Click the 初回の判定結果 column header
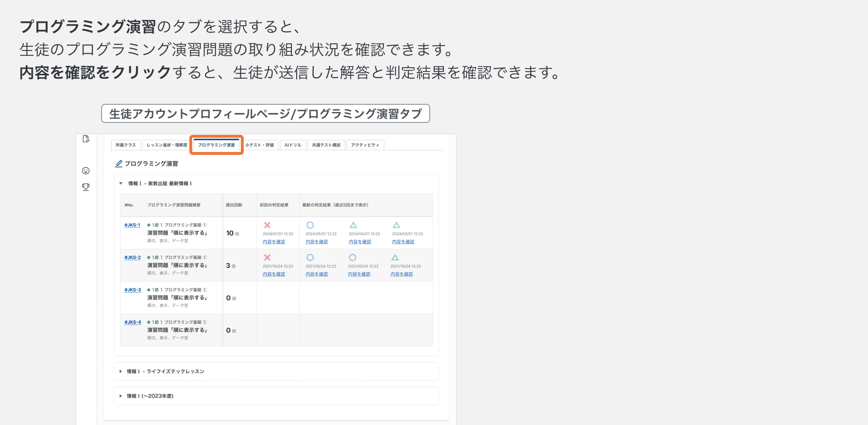 (x=274, y=205)
